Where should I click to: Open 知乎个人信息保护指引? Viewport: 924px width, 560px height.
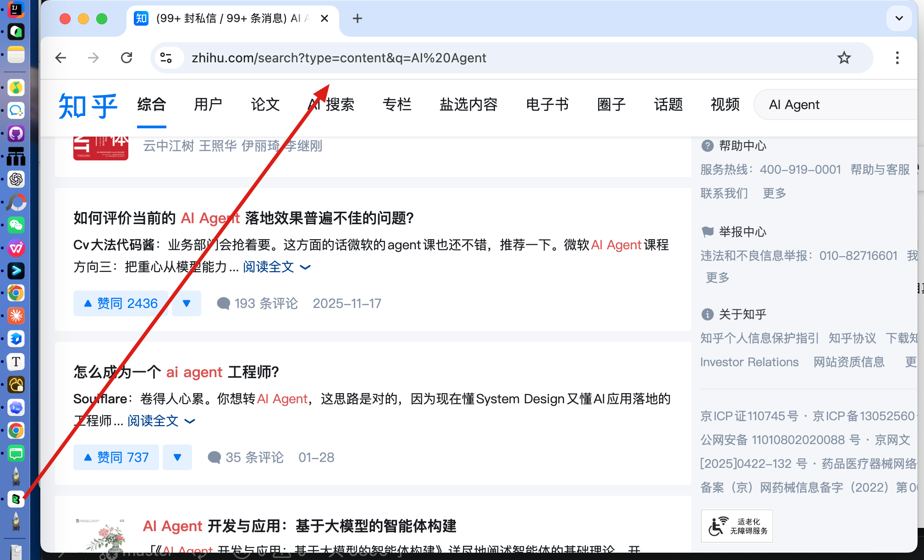coord(759,338)
